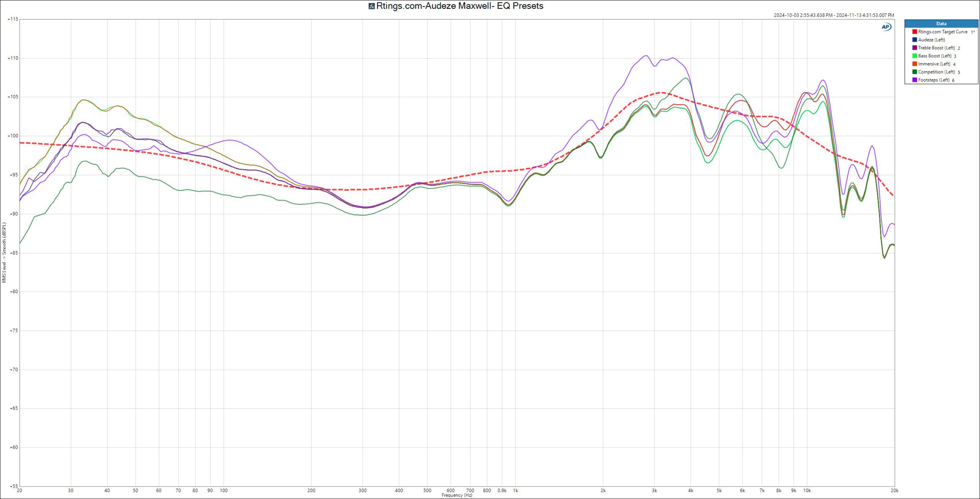This screenshot has height=499, width=980.
Task: Click the dark green Competition swatch
Action: tap(915, 72)
